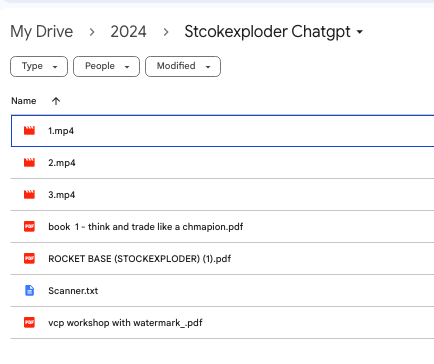Click PDF icon of vcp workshop file
This screenshot has width=434, height=364.
pyautogui.click(x=29, y=322)
